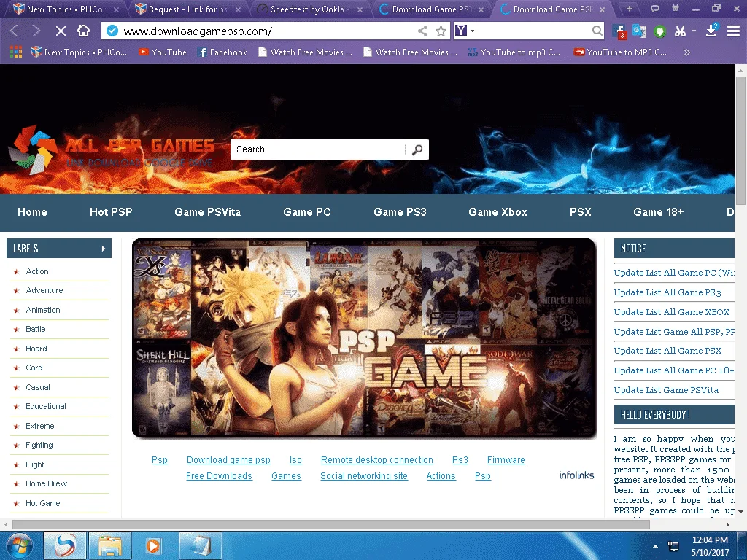Switch to the loading Download Game PS3 tab
Viewport: 747px width, 560px height.
click(431, 9)
